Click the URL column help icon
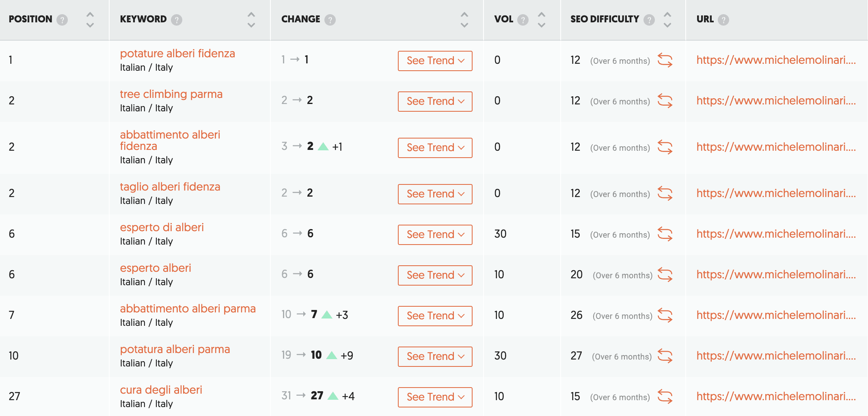The image size is (868, 416). click(723, 19)
